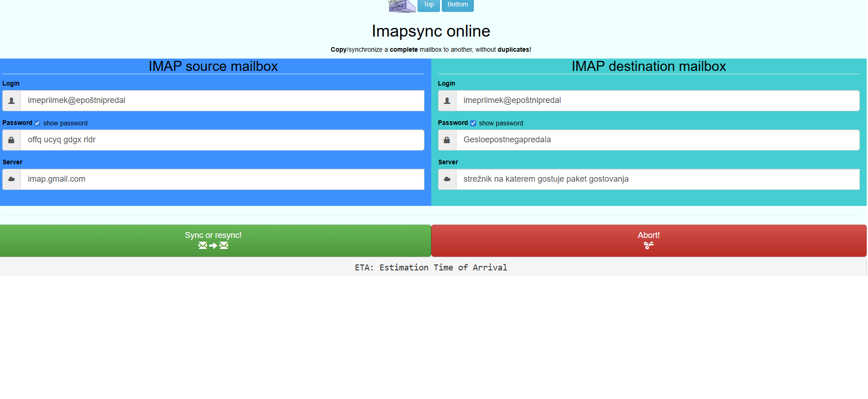Viewport: 868px width, 399px height.
Task: Jump to page Bottom button
Action: tap(457, 5)
